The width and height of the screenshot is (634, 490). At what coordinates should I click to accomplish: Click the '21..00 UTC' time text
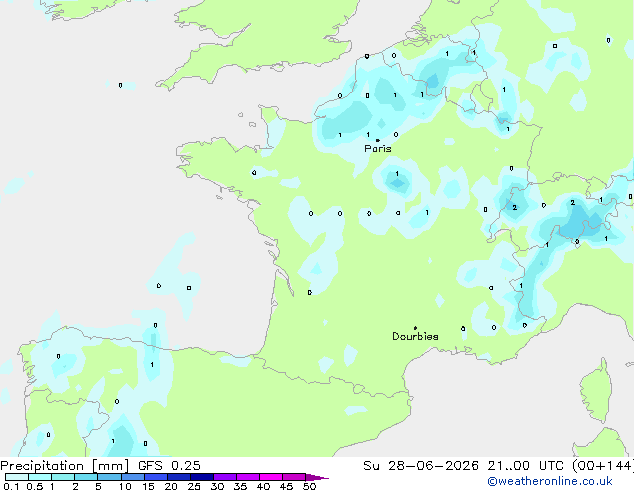[x=526, y=466]
